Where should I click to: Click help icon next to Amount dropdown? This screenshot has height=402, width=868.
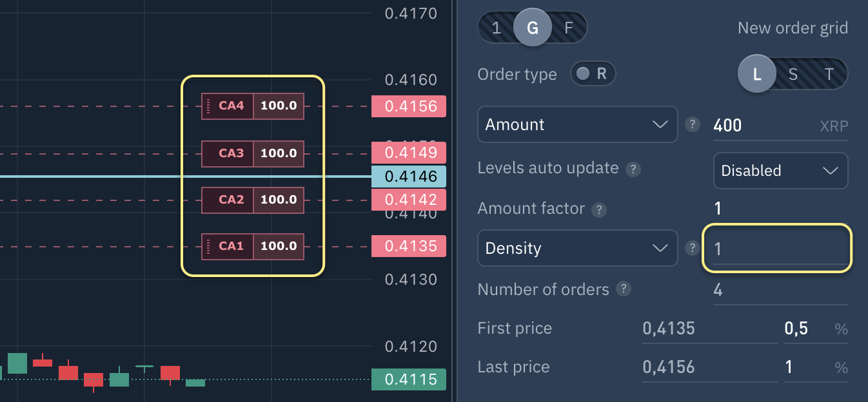(693, 124)
